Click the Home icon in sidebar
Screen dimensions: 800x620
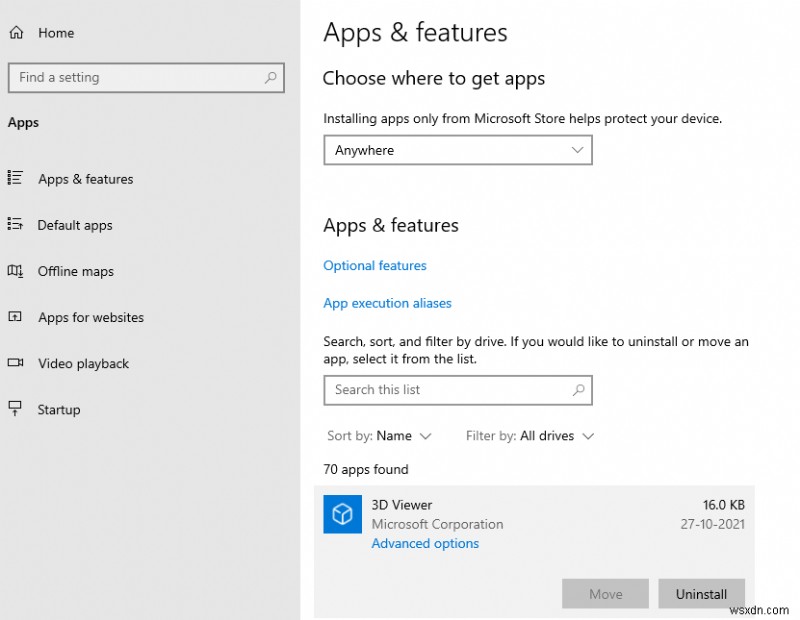(x=16, y=33)
